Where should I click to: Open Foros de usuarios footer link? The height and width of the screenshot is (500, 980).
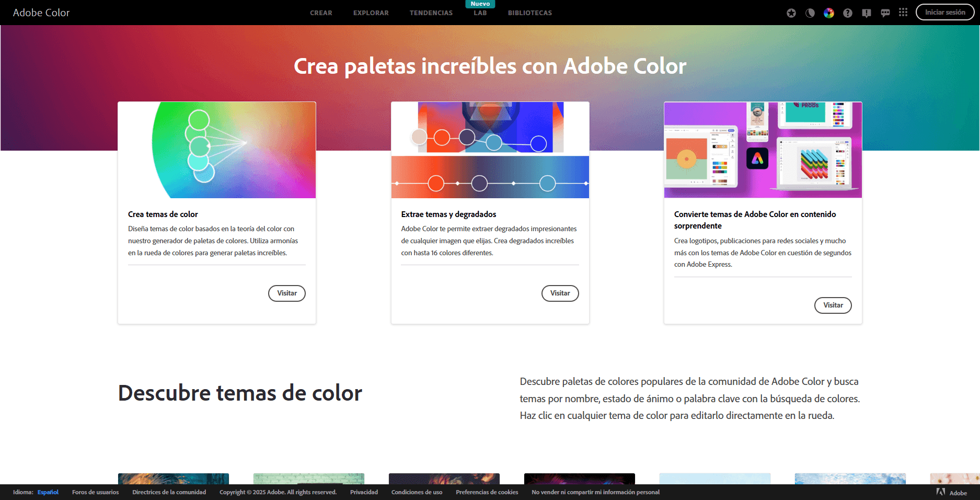(x=96, y=492)
